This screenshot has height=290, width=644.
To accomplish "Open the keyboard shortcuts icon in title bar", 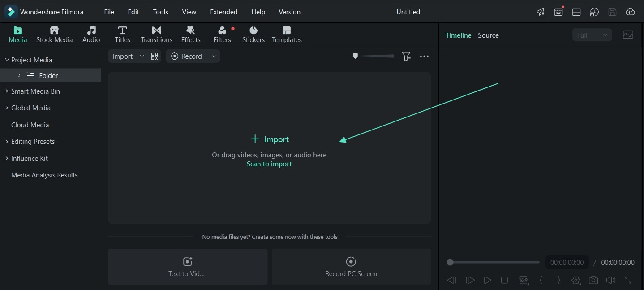I will click(x=558, y=12).
